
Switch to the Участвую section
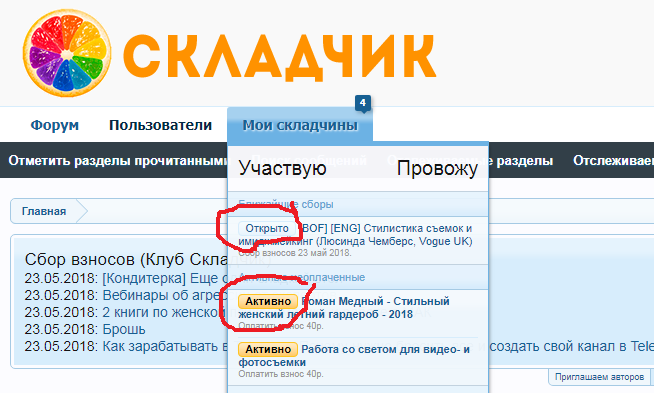(x=282, y=168)
